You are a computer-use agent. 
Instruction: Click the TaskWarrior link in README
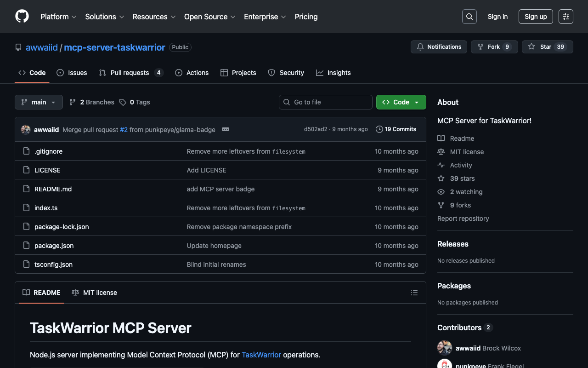(x=261, y=355)
